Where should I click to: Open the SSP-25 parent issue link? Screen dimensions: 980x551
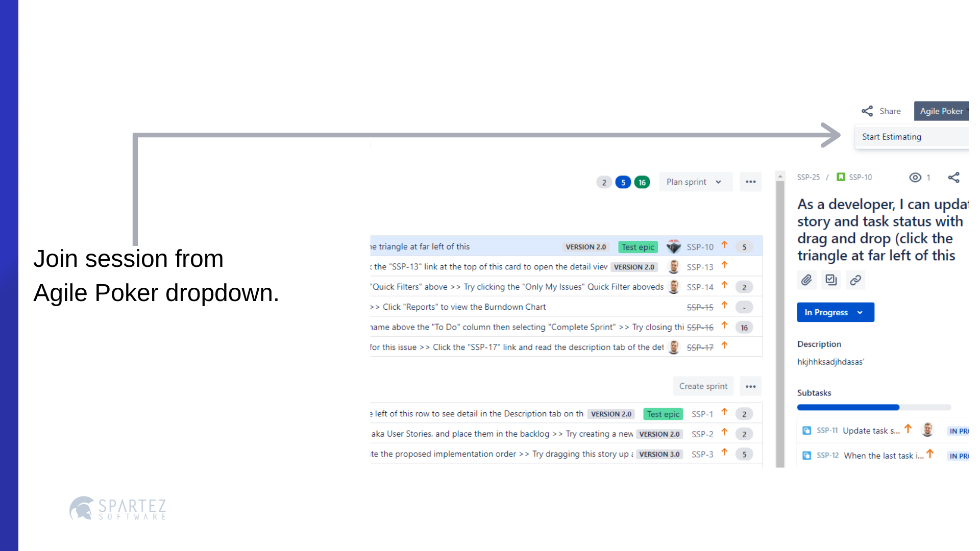pyautogui.click(x=808, y=177)
